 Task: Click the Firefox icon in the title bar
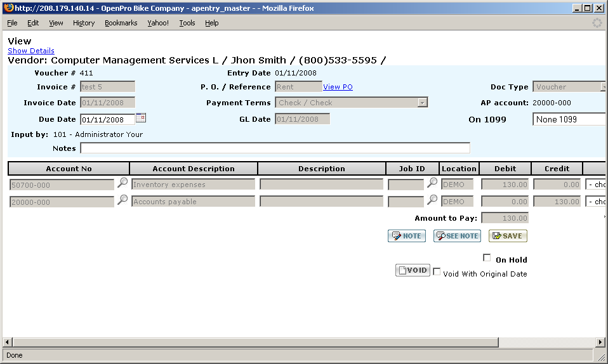(8, 8)
